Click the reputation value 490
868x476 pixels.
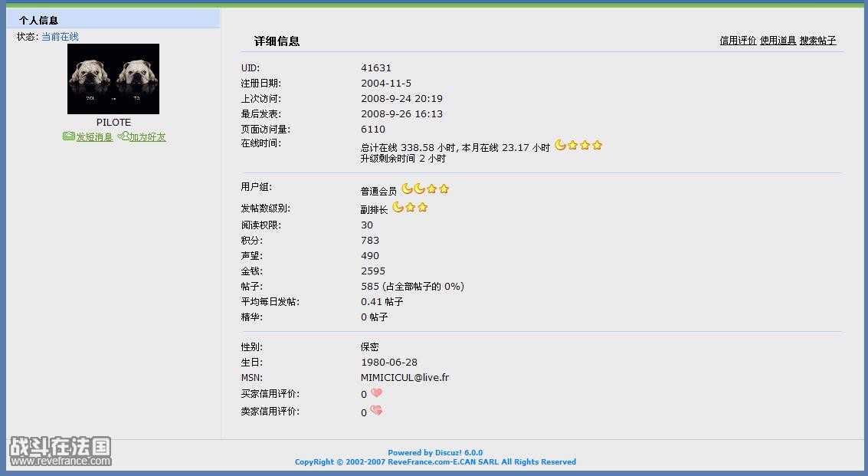[x=370, y=256]
